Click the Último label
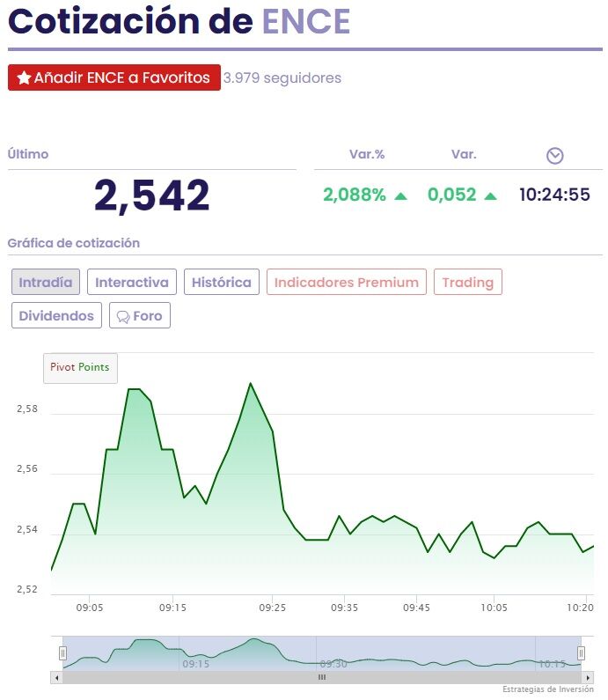This screenshot has width=608, height=700. point(28,154)
